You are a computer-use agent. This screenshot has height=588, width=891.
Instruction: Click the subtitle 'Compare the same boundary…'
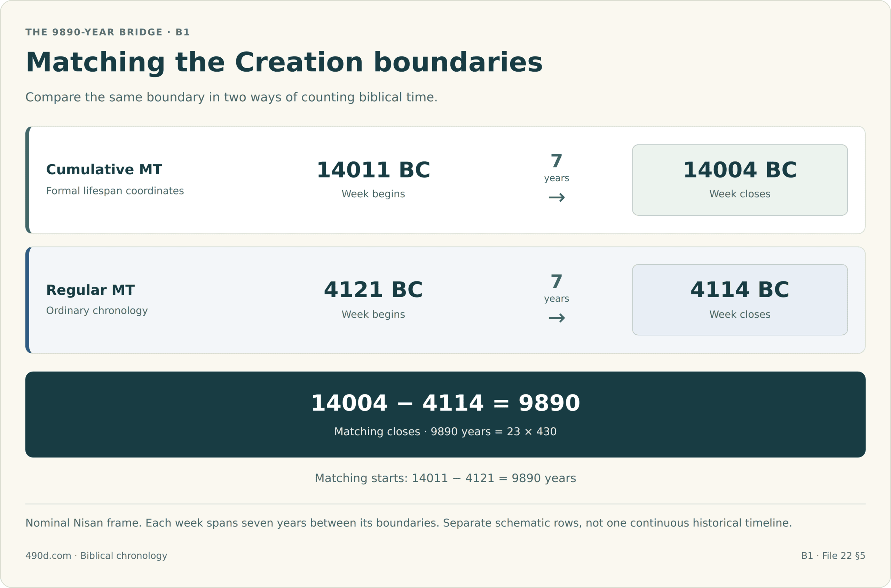click(x=231, y=97)
